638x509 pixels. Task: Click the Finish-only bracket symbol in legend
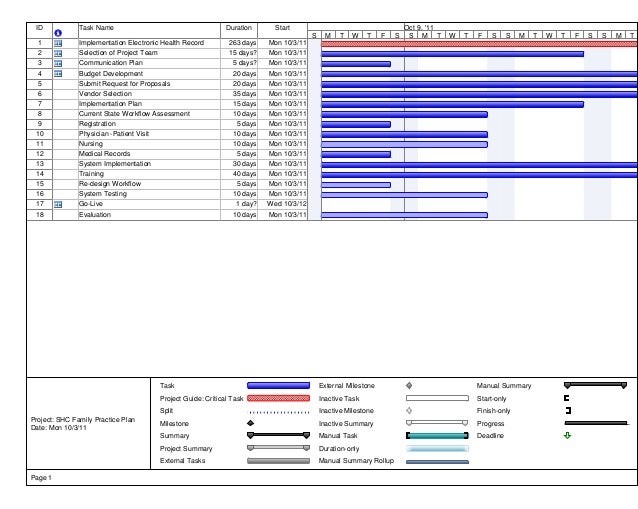pos(568,410)
